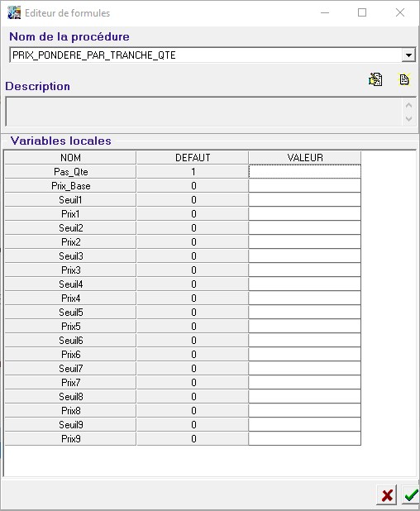Viewport: 420px width, 511px height.
Task: Confirm with the green checkmark icon
Action: [x=411, y=495]
